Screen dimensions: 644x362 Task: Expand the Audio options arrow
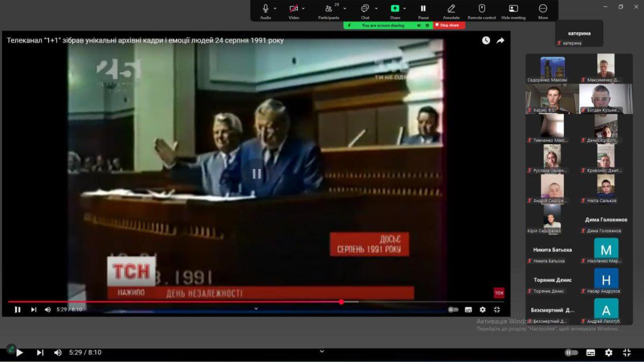[275, 8]
